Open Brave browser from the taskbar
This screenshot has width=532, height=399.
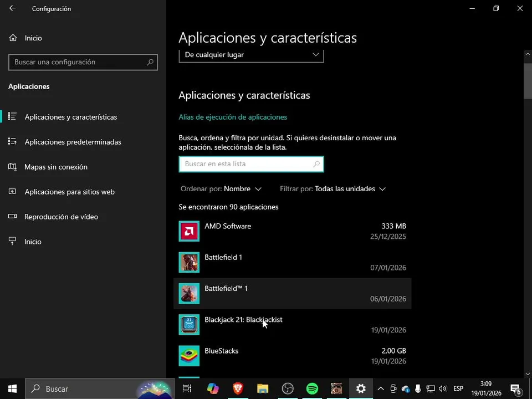click(x=238, y=389)
